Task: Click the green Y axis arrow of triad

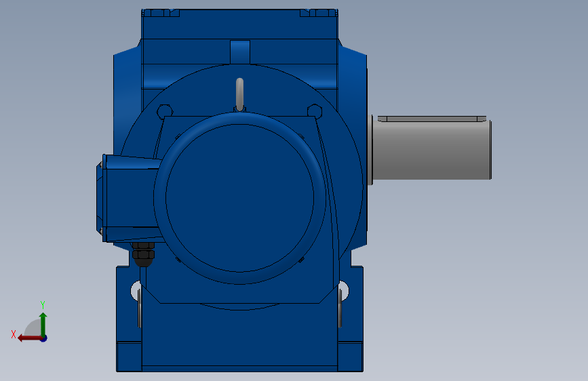Action: tap(43, 324)
